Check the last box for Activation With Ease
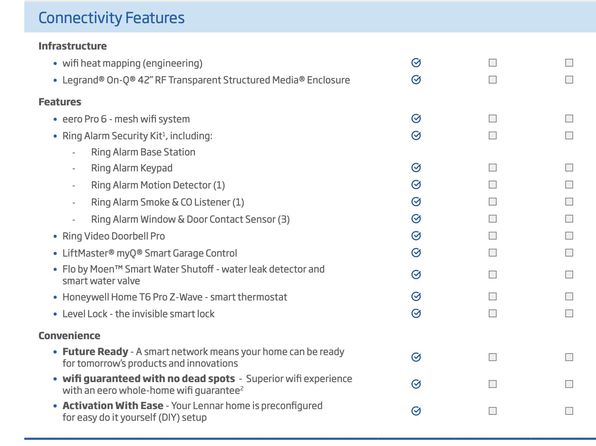The height and width of the screenshot is (446, 596). pyautogui.click(x=569, y=411)
